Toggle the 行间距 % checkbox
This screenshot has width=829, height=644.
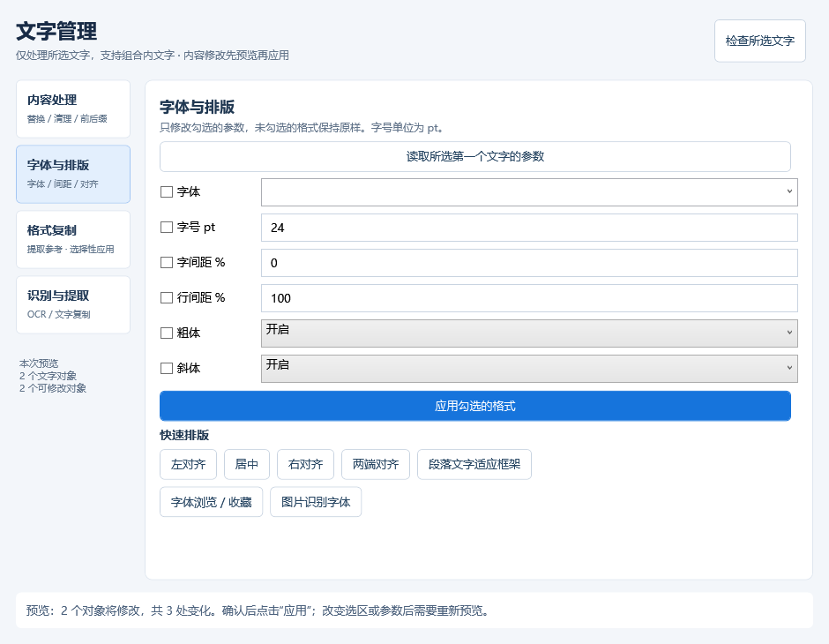point(167,297)
